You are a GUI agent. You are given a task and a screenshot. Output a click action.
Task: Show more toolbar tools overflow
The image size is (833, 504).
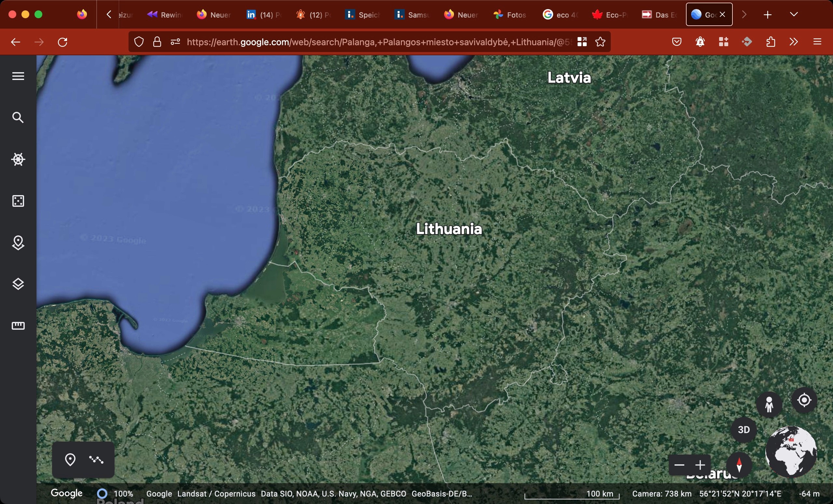[794, 42]
